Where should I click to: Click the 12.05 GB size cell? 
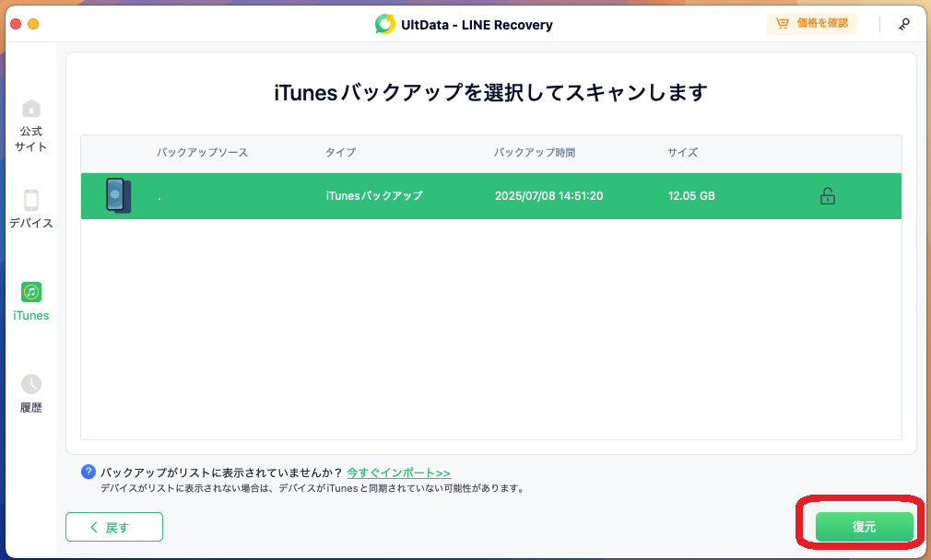click(x=691, y=196)
